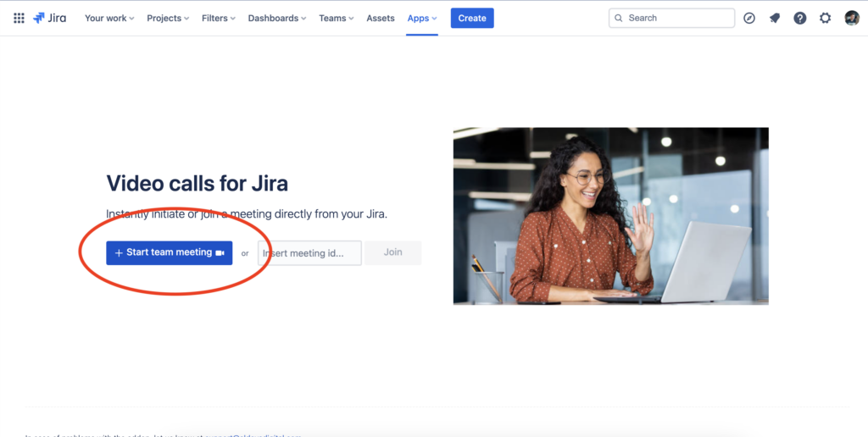Viewport: 868px width, 437px height.
Task: Open the compass discover icon
Action: (749, 19)
